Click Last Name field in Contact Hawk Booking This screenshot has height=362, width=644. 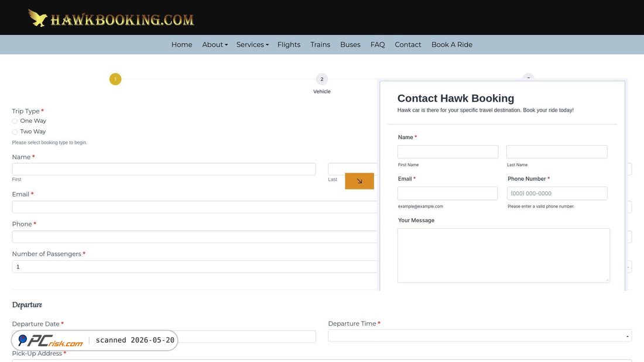pos(557,152)
